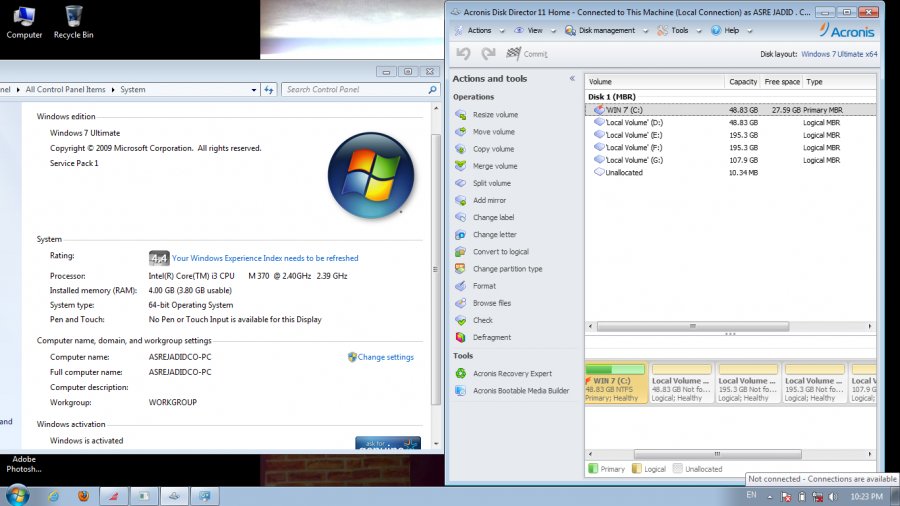
Task: Open the Windows 7 Ultimate x64 disk layout link
Action: pyautogui.click(x=839, y=54)
